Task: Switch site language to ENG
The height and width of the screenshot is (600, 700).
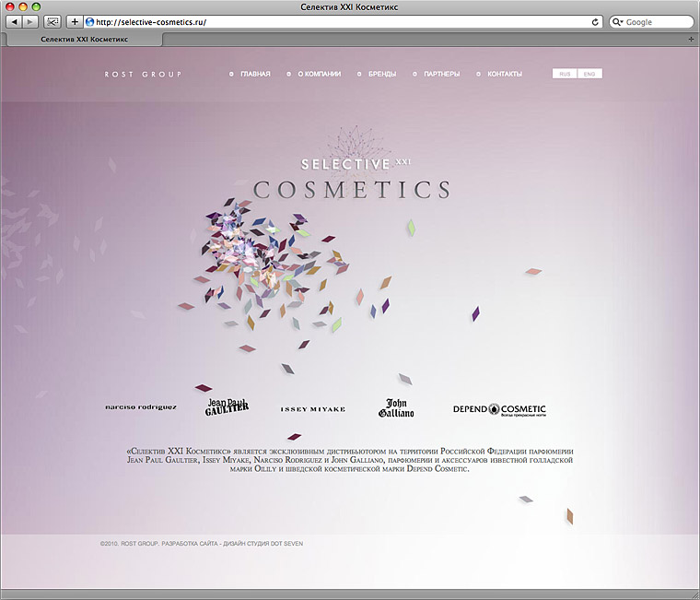Action: (x=589, y=74)
